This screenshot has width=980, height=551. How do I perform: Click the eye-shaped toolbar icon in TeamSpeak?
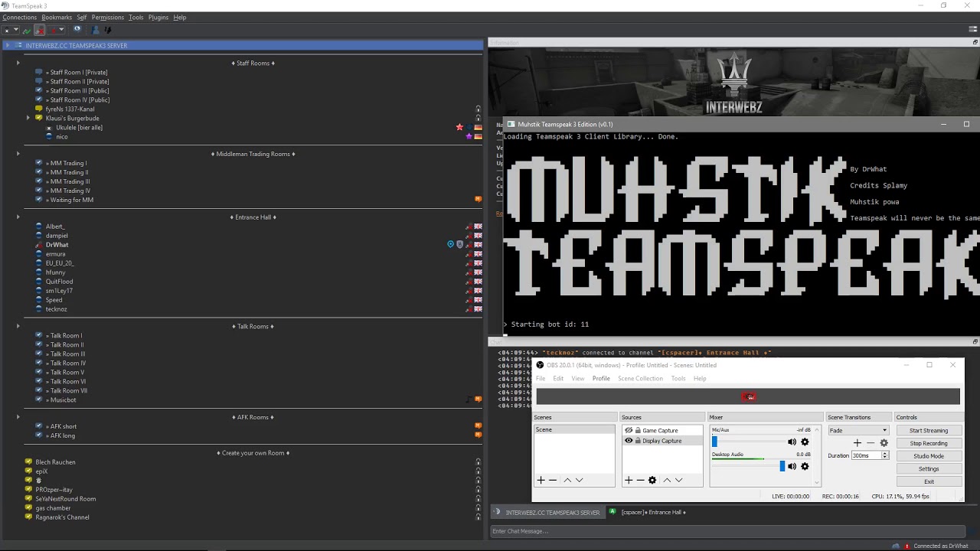[x=77, y=30]
